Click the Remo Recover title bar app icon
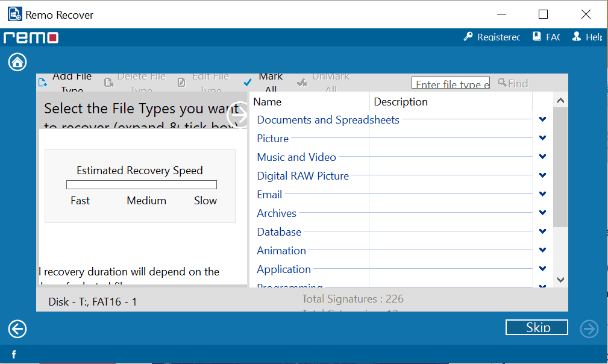 click(x=14, y=14)
